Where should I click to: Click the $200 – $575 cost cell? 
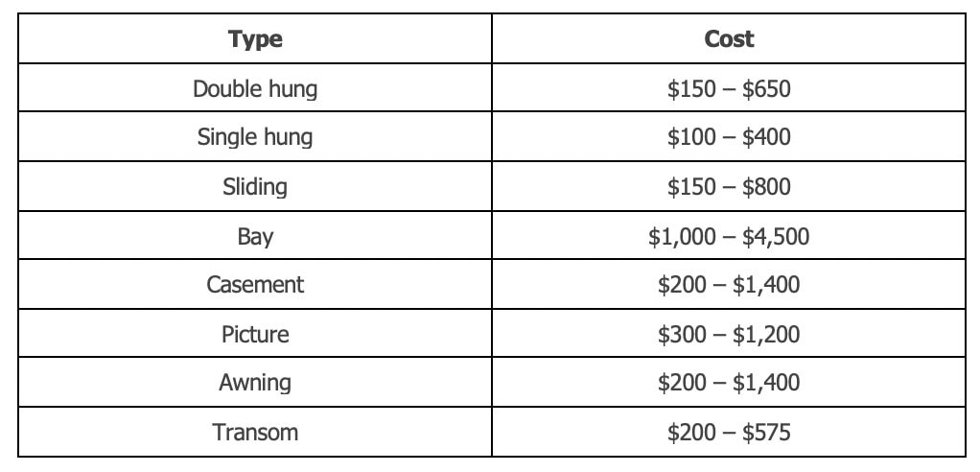pos(729,433)
